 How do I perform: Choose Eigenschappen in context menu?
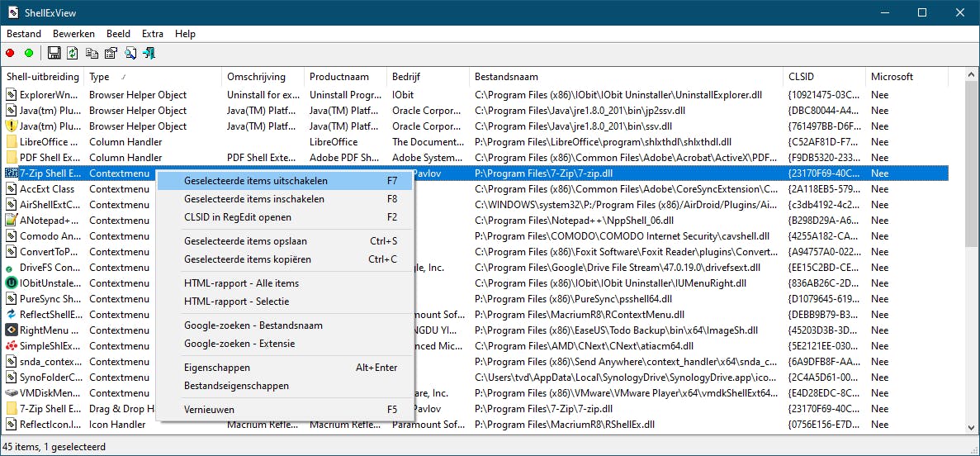click(284, 368)
